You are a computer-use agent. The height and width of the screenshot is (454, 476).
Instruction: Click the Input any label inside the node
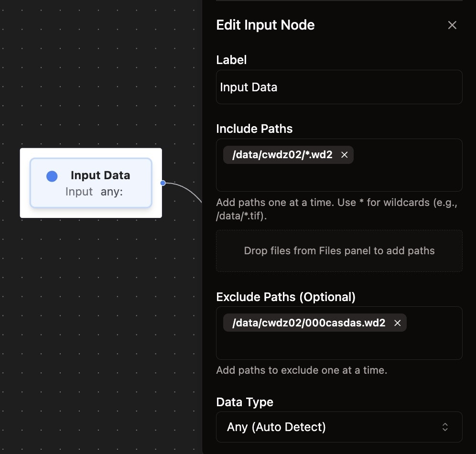coord(93,191)
